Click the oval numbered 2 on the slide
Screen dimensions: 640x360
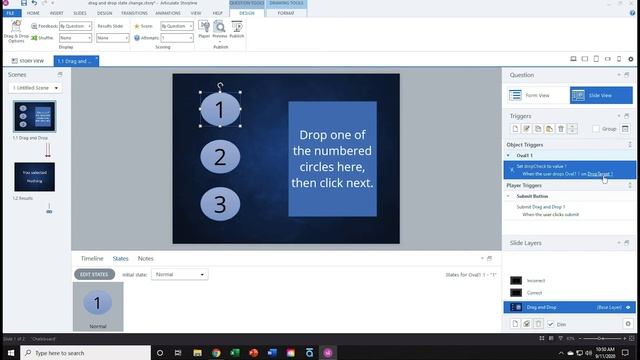click(x=220, y=157)
